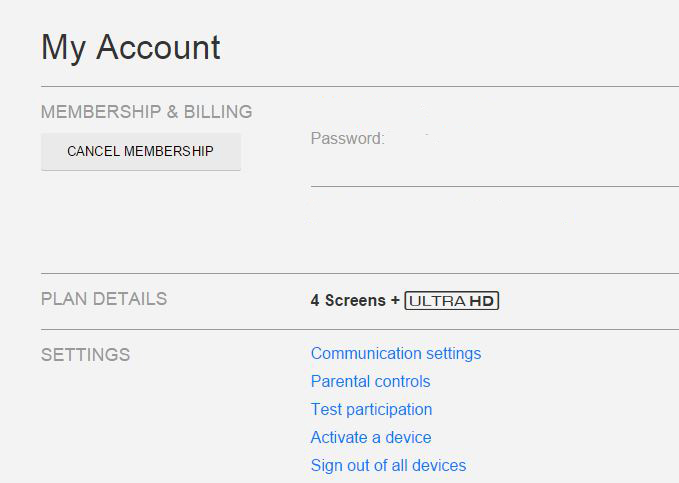Click the divider line under My Account
Screen dimensions: 679x483
[360, 87]
